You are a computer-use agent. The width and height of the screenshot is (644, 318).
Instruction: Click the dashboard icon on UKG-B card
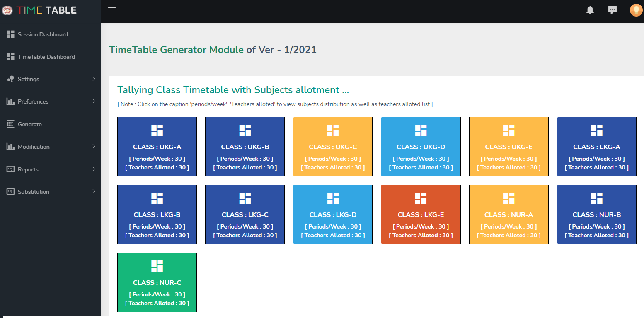(245, 130)
